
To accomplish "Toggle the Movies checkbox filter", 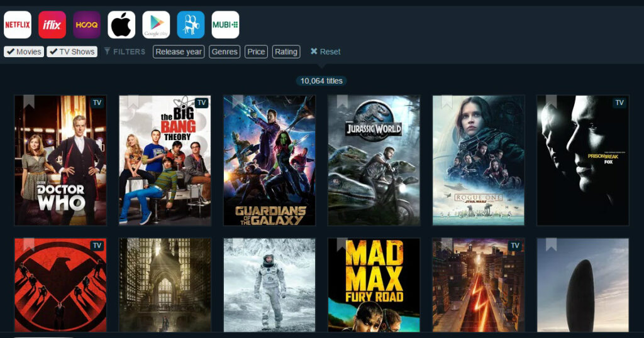I will click(24, 52).
